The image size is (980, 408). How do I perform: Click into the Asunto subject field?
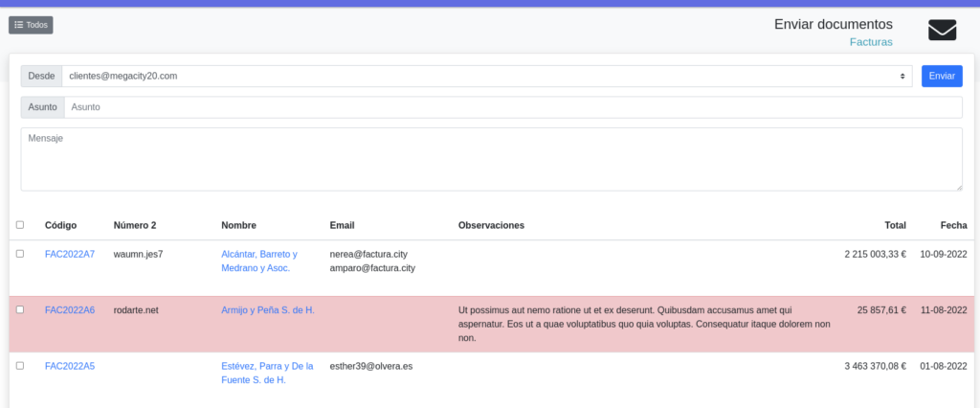tap(512, 107)
